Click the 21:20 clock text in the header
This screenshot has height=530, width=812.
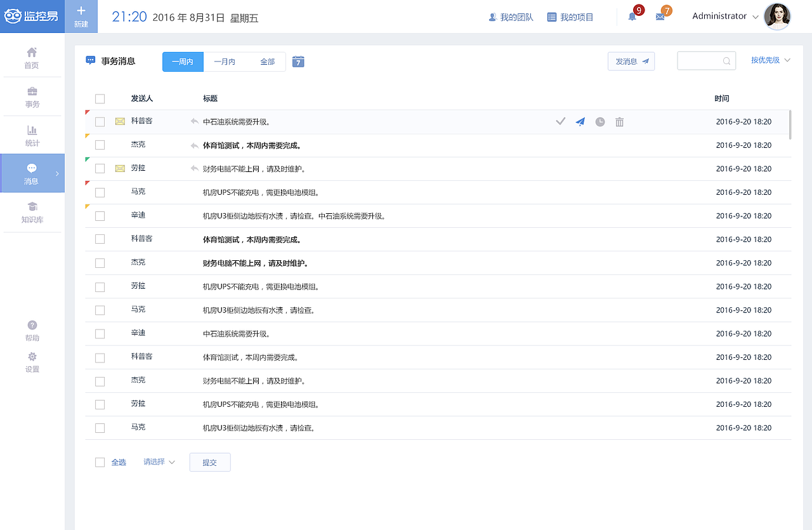tap(129, 17)
